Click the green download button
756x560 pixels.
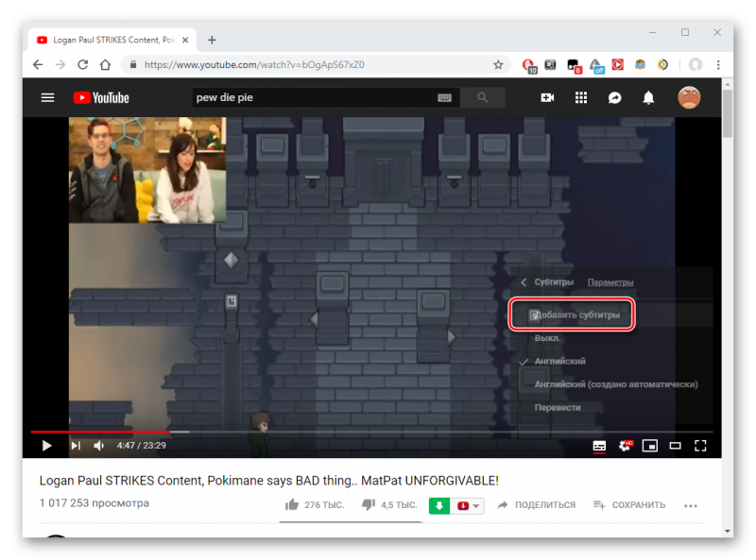click(439, 505)
